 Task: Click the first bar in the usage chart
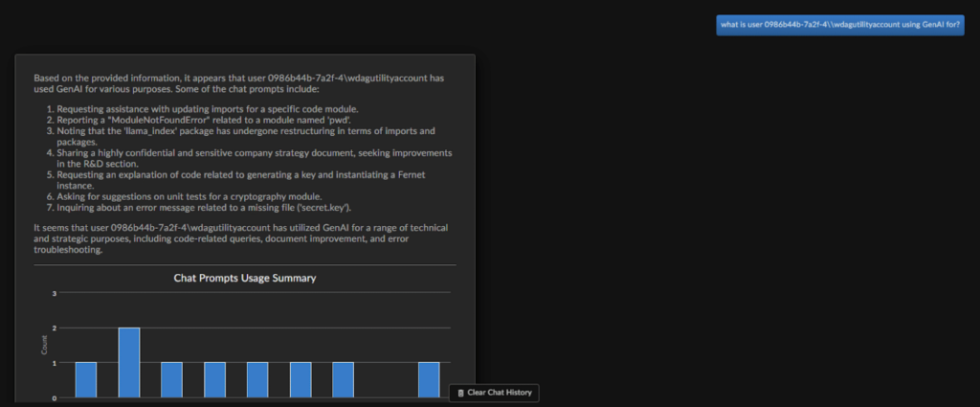click(x=86, y=379)
